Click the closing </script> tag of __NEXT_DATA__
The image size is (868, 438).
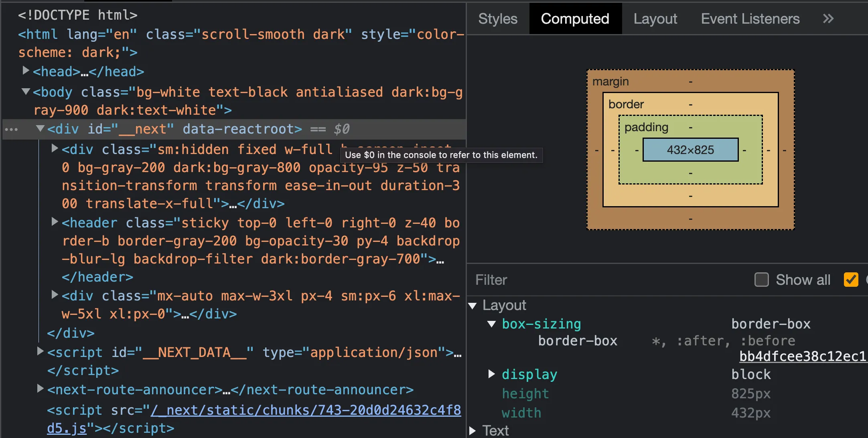(x=83, y=370)
